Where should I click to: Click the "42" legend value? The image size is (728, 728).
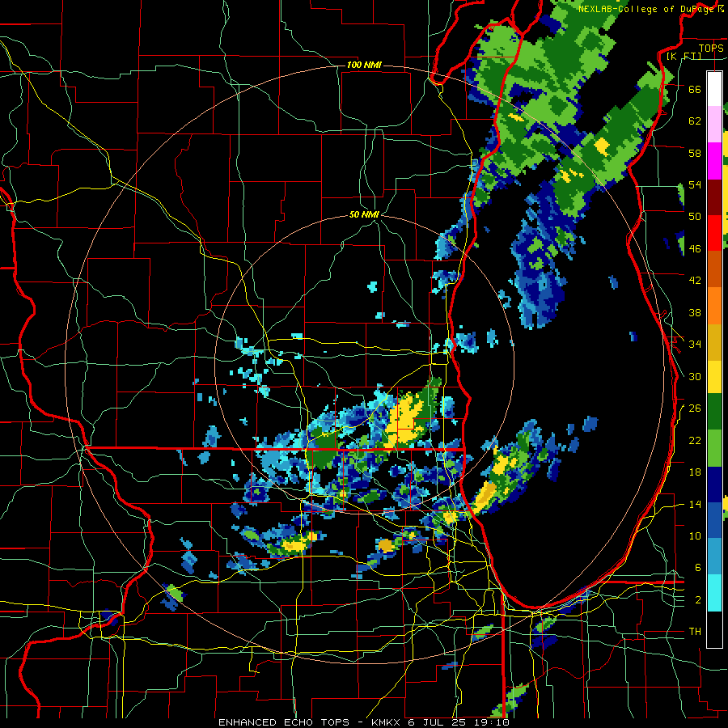click(695, 280)
